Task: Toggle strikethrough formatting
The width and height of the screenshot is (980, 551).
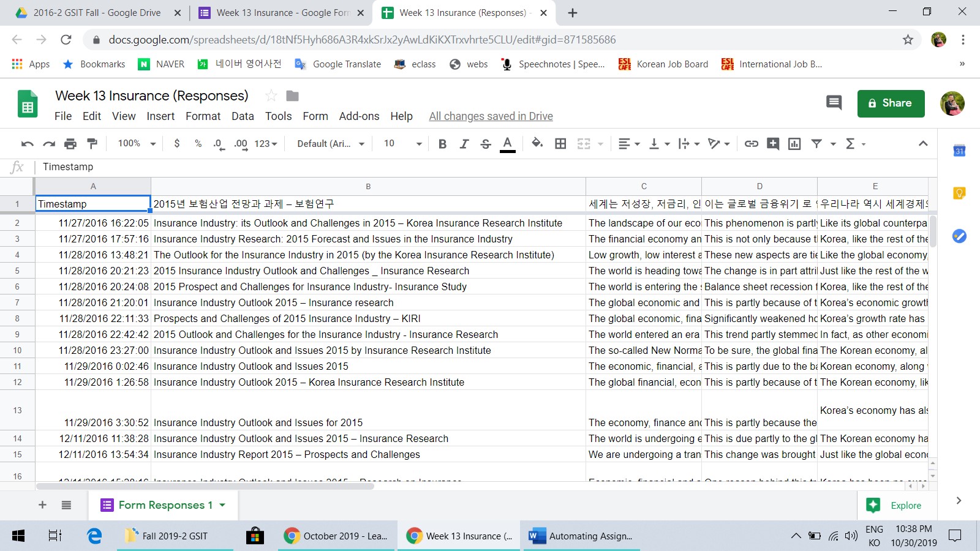Action: pyautogui.click(x=486, y=144)
